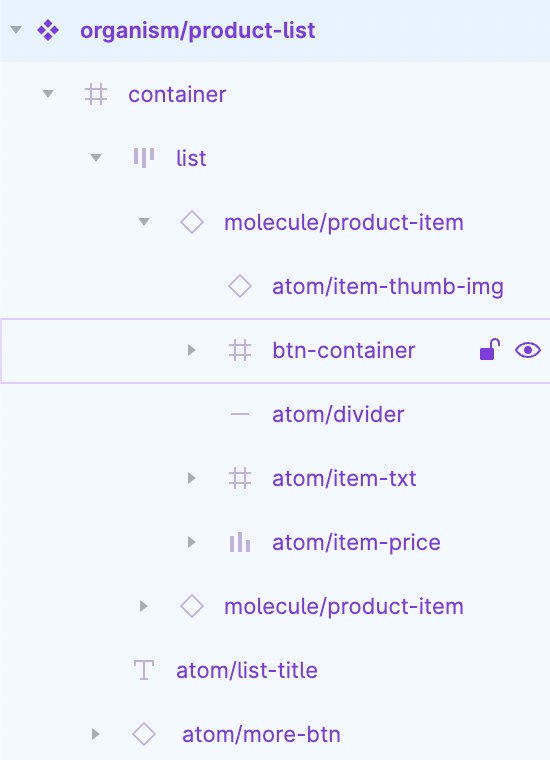
Task: Hide the btn-container layer with the eye icon
Action: click(x=528, y=350)
